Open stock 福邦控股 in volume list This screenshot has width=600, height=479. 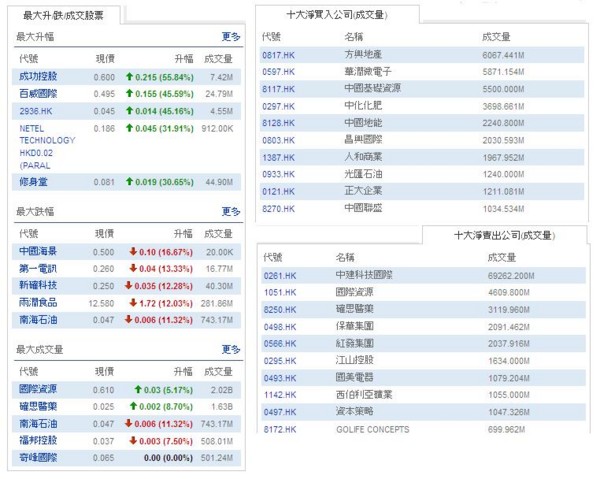point(38,440)
